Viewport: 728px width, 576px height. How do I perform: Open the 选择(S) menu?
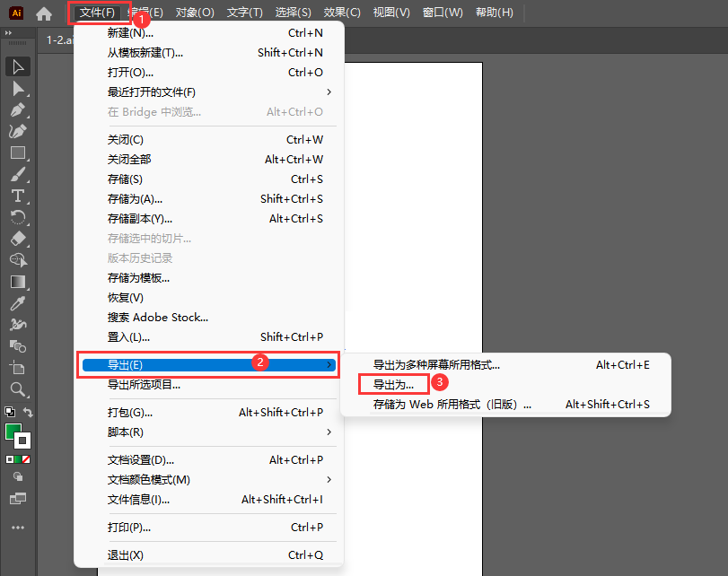tap(293, 13)
